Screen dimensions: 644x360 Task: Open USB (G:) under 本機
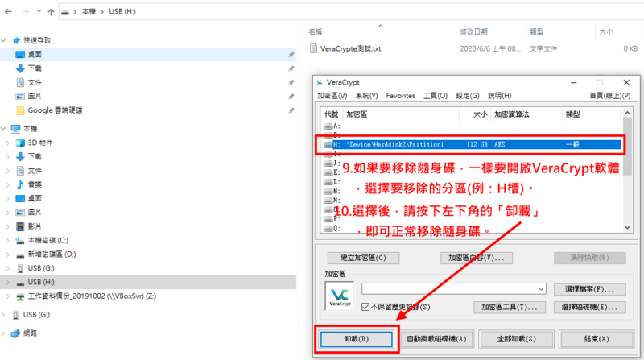41,268
